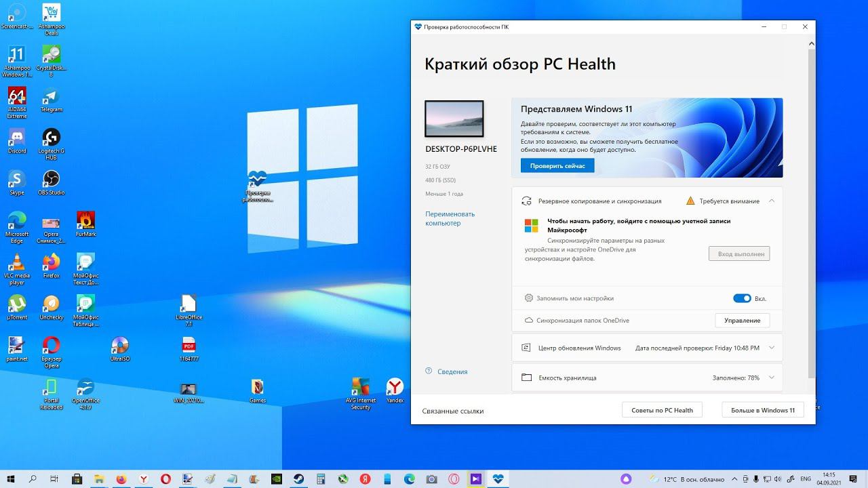Open UltraISO desktop shortcut
Viewport: 868px width, 488px height.
119,348
